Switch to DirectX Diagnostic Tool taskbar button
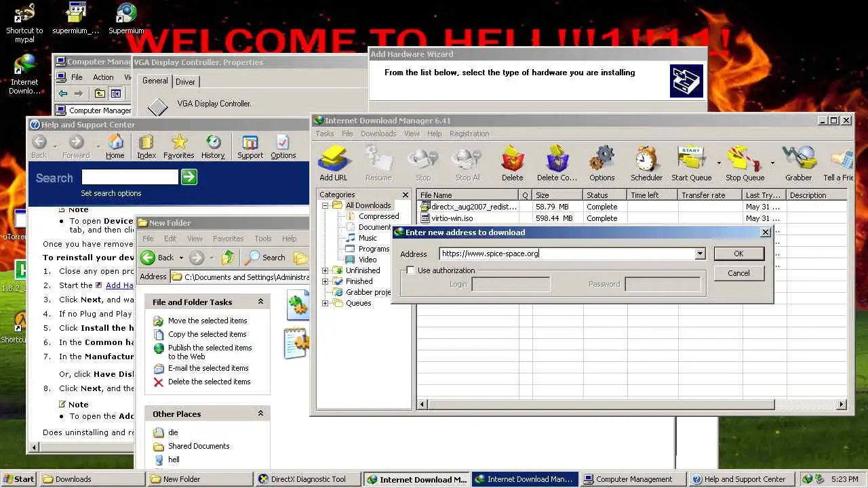This screenshot has width=868, height=488. point(307,479)
